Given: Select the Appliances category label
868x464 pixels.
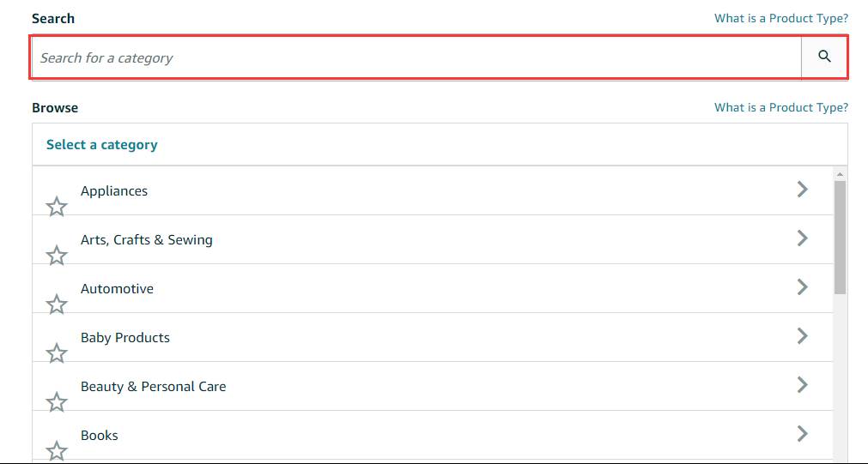Looking at the screenshot, I should (x=114, y=190).
